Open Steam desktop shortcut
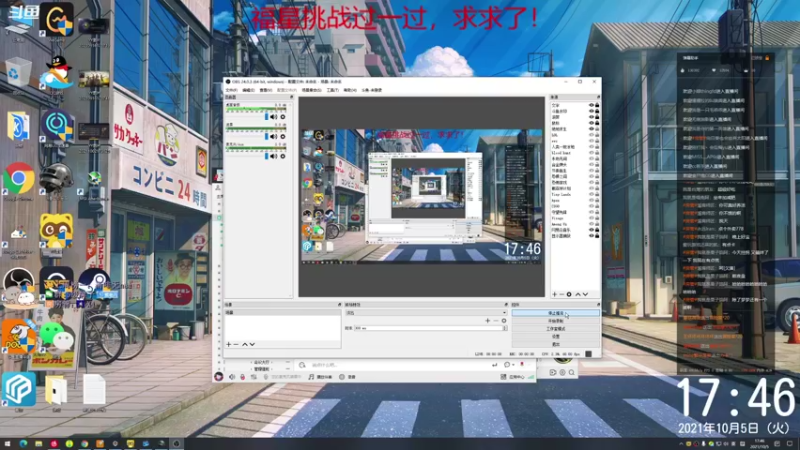800x450 pixels. pyautogui.click(x=94, y=284)
